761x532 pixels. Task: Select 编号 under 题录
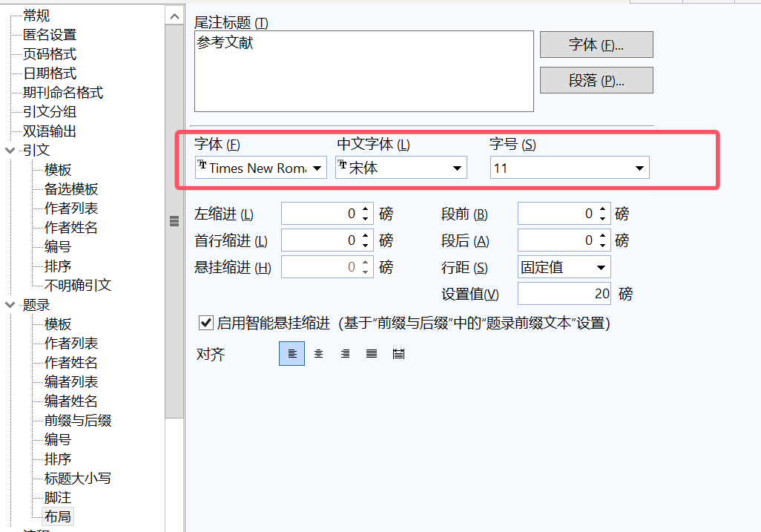tap(58, 439)
